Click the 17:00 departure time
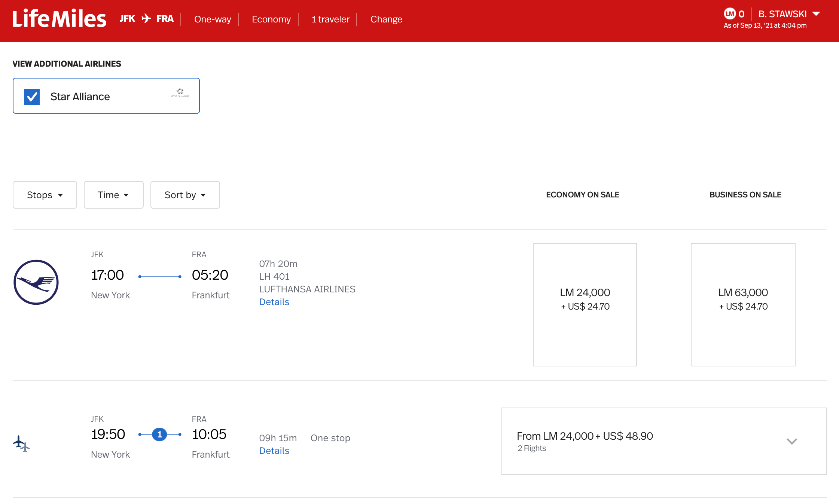Screen dimensions: 839x504 [x=107, y=275]
